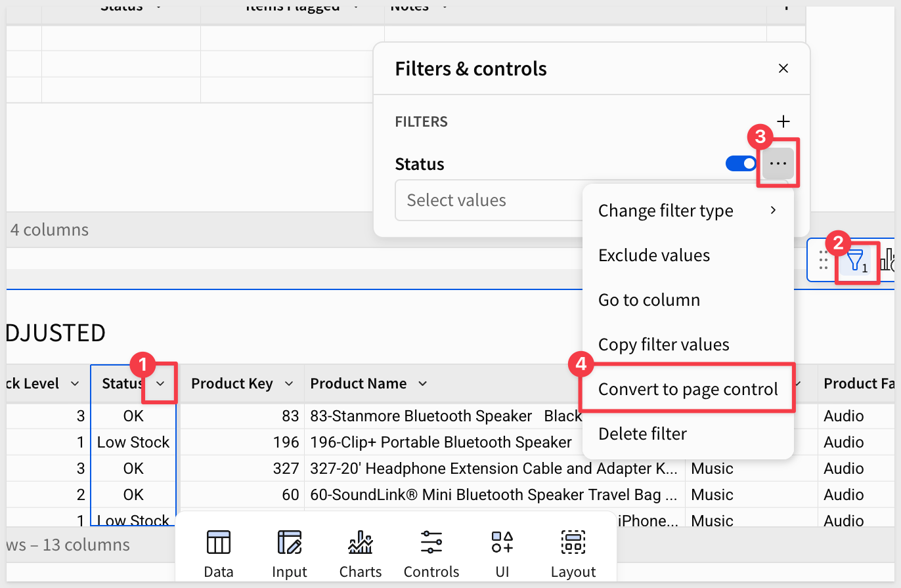Click the three-dot more options button
Viewport: 901px width, 588px height.
pyautogui.click(x=778, y=164)
